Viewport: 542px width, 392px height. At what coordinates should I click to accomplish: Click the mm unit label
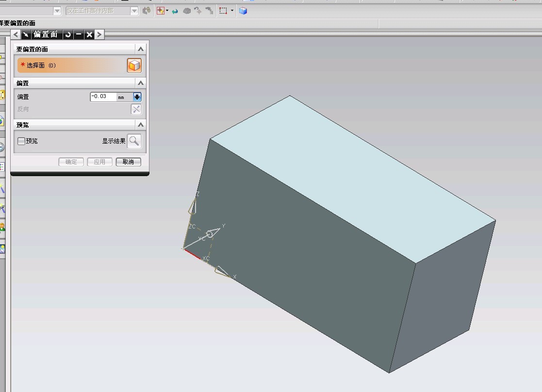pos(121,98)
